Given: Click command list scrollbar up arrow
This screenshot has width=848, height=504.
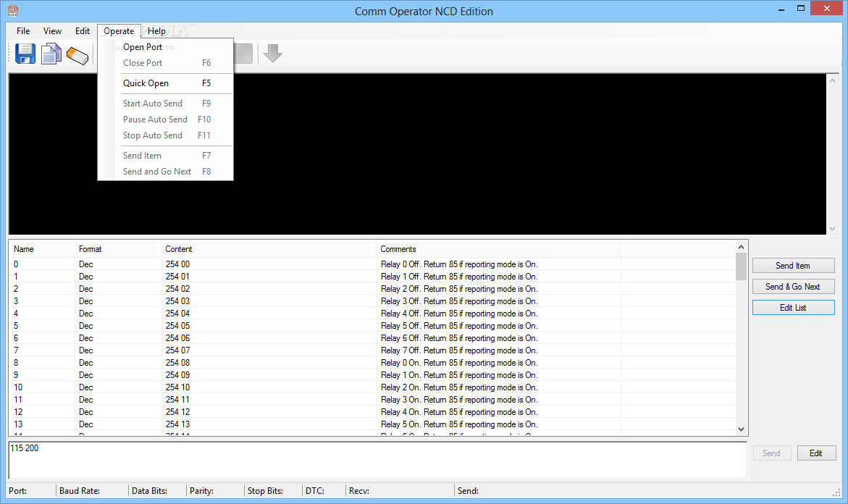Looking at the screenshot, I should pos(742,247).
